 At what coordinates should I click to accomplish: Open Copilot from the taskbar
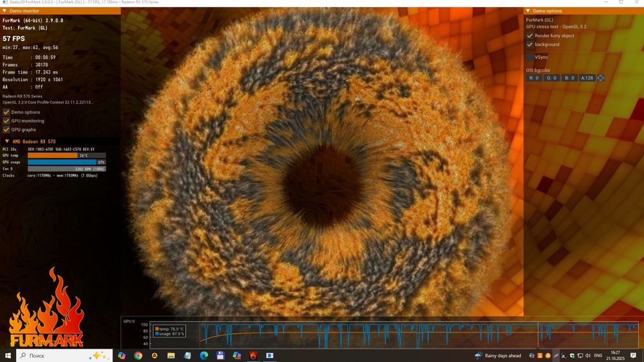coord(122,356)
